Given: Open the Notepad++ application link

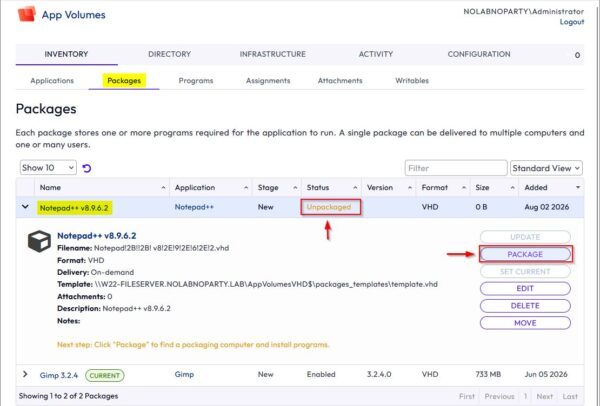Looking at the screenshot, I should click(194, 207).
